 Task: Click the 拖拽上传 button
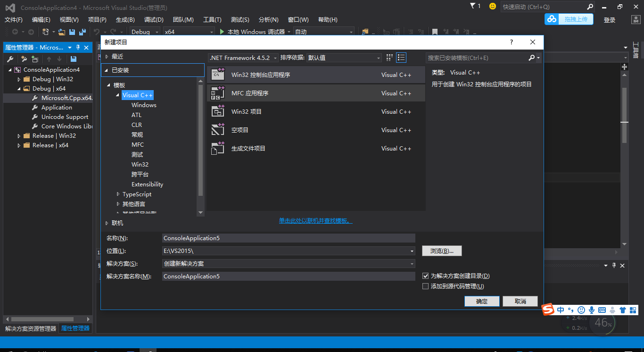tap(575, 19)
